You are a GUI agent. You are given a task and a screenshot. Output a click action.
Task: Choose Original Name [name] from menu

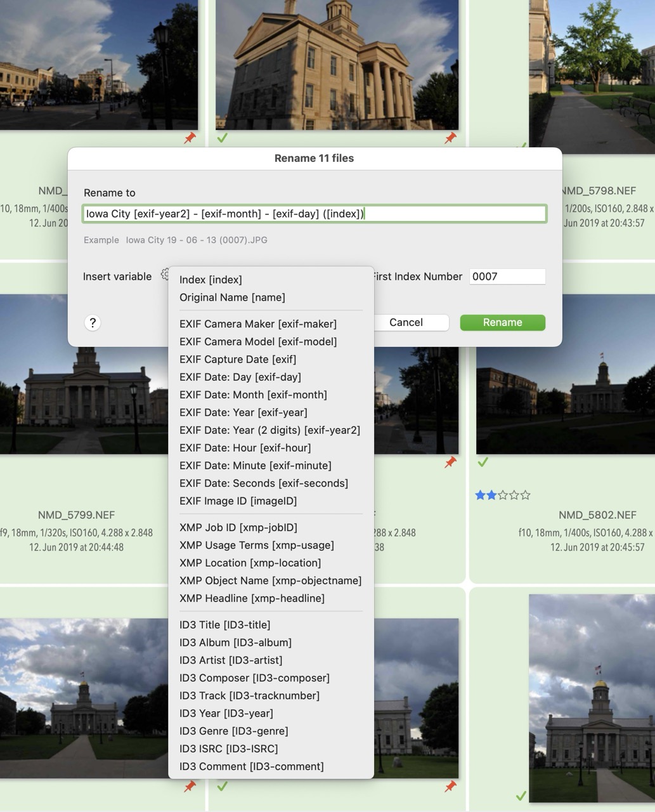[x=232, y=298]
